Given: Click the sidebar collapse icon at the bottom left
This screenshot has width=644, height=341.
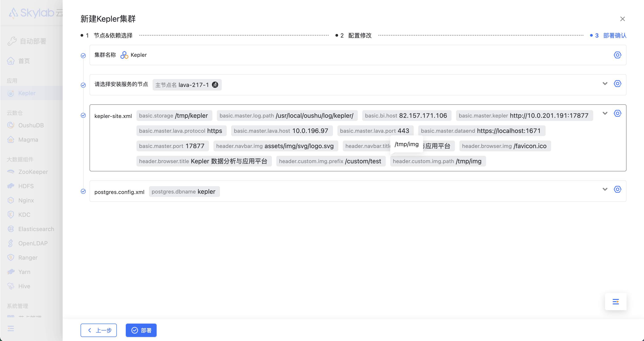Looking at the screenshot, I should 11,328.
